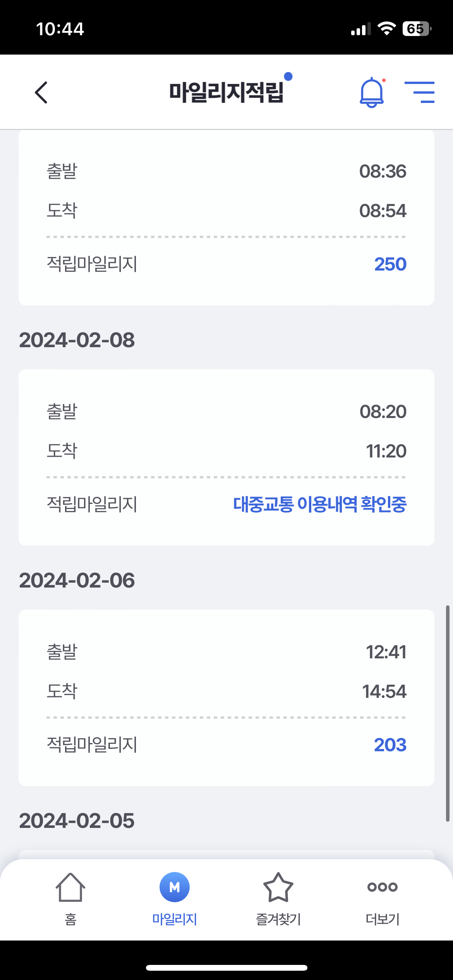The image size is (453, 980).
Task: Tap the Wi-Fi status icon
Action: 386,29
